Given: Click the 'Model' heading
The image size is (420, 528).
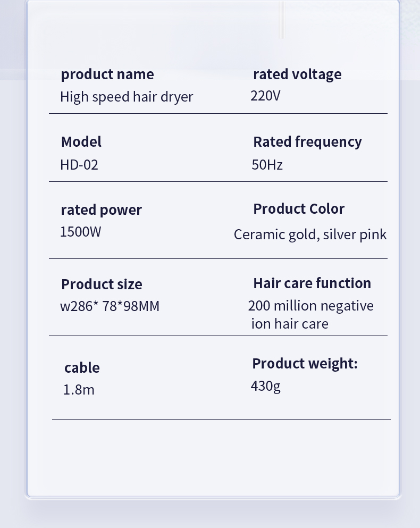Looking at the screenshot, I should click(81, 142).
